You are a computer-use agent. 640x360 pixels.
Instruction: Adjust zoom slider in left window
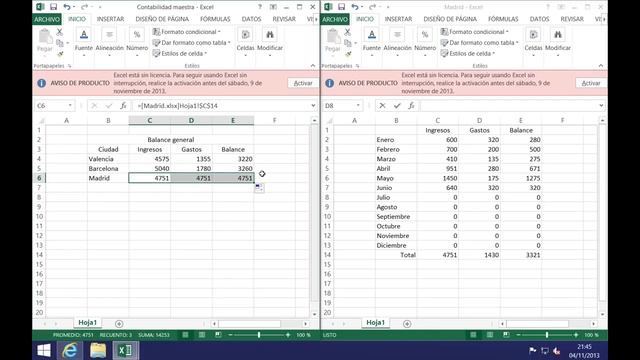(259, 335)
